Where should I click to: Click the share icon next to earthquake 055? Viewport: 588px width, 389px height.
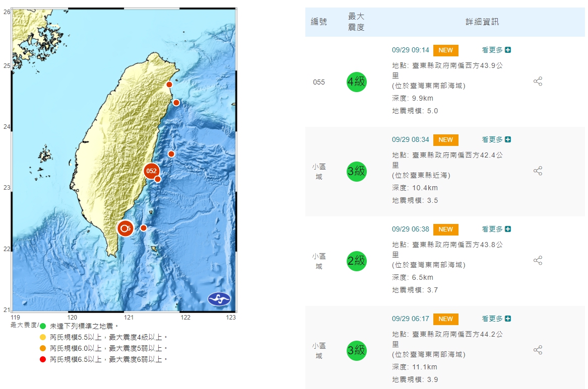click(x=537, y=82)
